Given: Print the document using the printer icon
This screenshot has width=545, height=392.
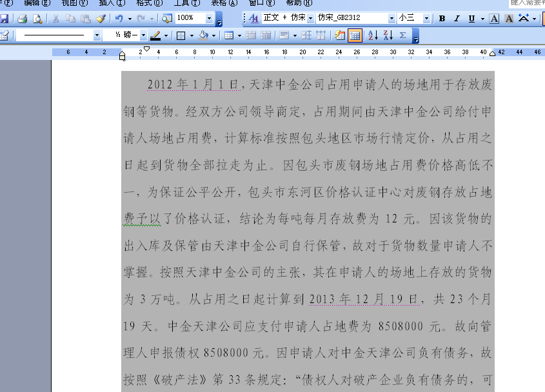Looking at the screenshot, I should 22,19.
